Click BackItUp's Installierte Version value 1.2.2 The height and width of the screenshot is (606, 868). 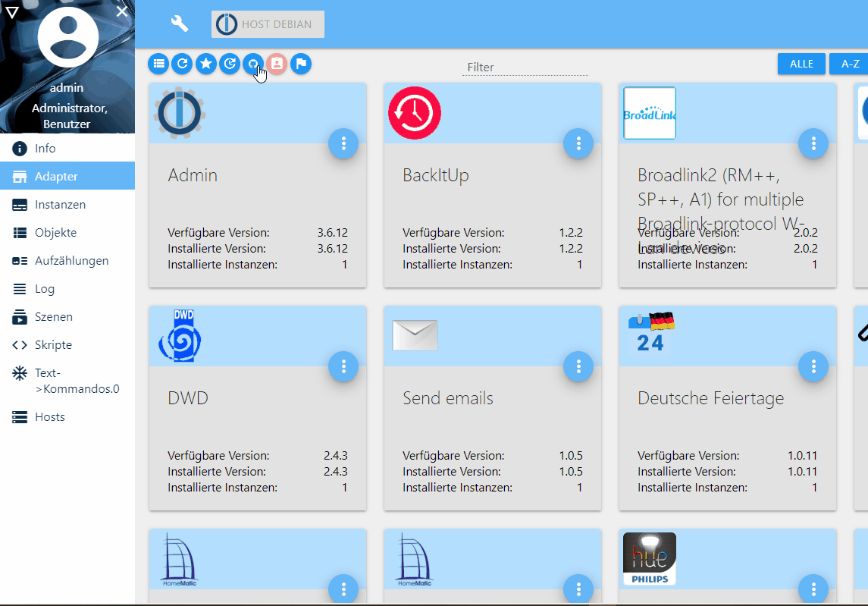point(571,249)
